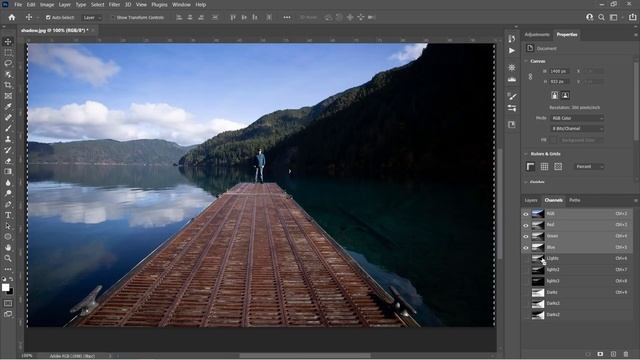Screen dimensions: 640x360
Task: Expand the Guides section
Action: [x=526, y=182]
